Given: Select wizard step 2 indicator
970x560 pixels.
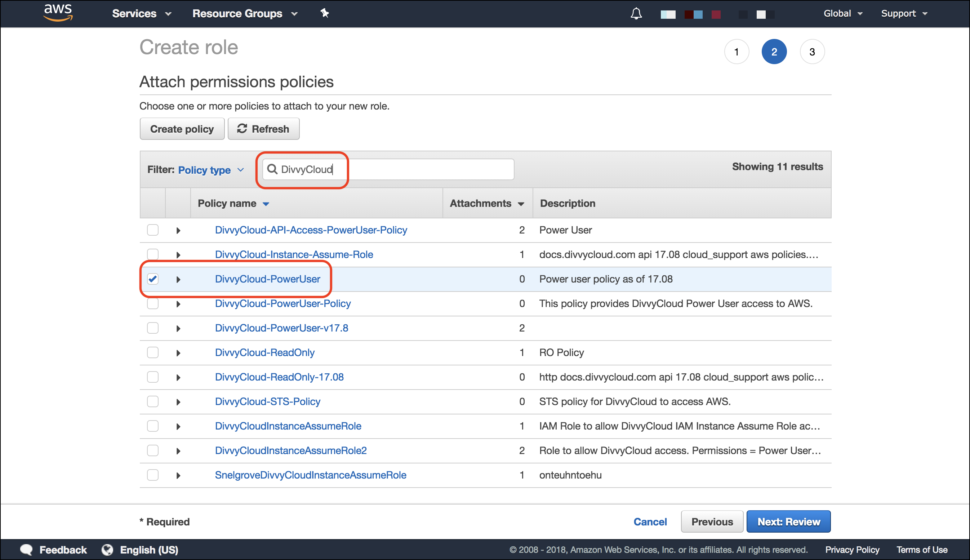Looking at the screenshot, I should (x=774, y=52).
